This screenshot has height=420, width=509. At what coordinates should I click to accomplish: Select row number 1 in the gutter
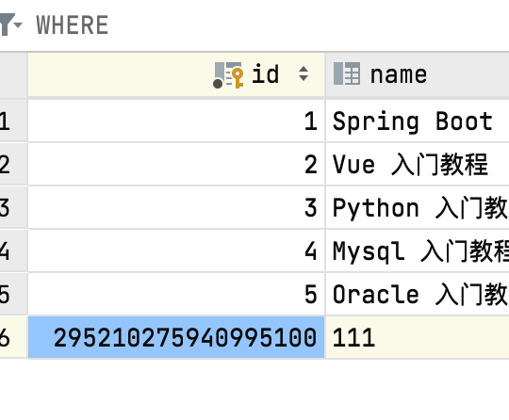pyautogui.click(x=13, y=121)
